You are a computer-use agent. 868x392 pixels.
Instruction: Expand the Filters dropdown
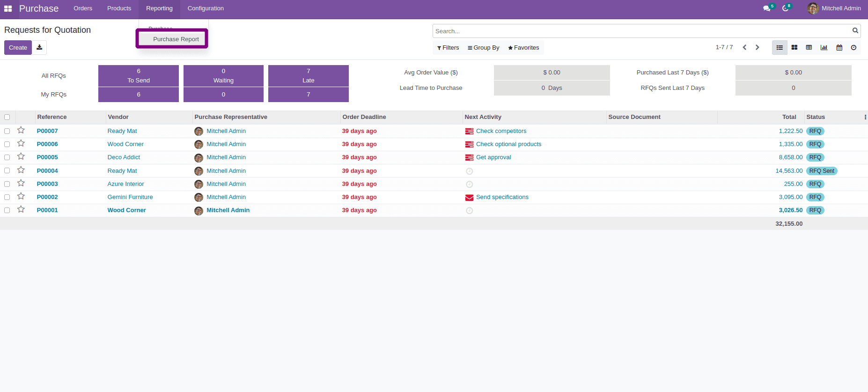click(x=448, y=47)
